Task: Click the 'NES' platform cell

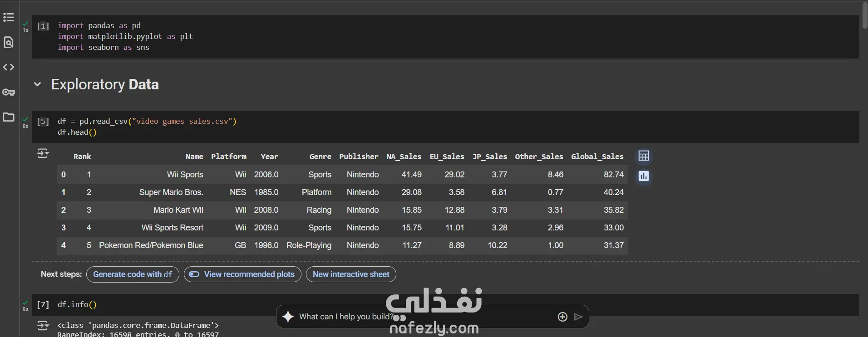Action: point(238,192)
